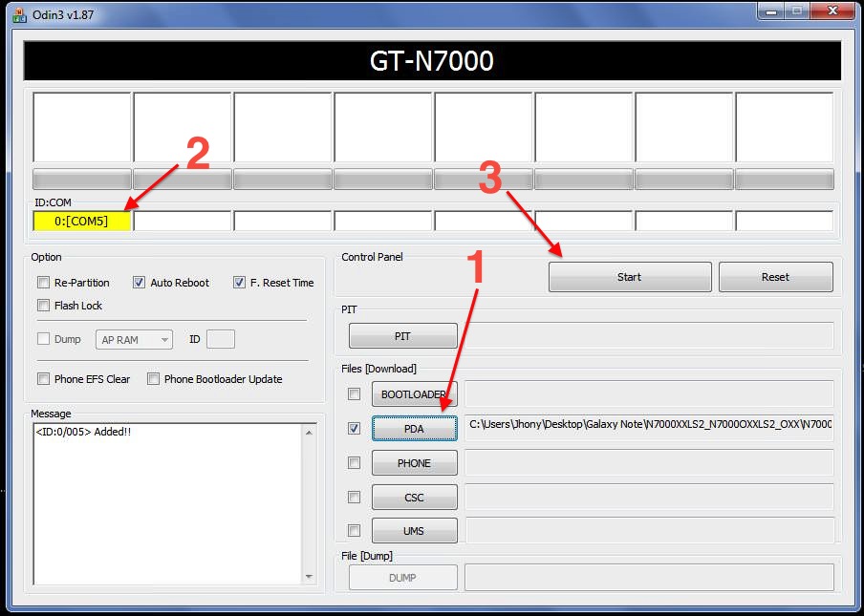Viewport: 864px width, 616px height.
Task: Choose a file with PDA button
Action: pyautogui.click(x=413, y=429)
